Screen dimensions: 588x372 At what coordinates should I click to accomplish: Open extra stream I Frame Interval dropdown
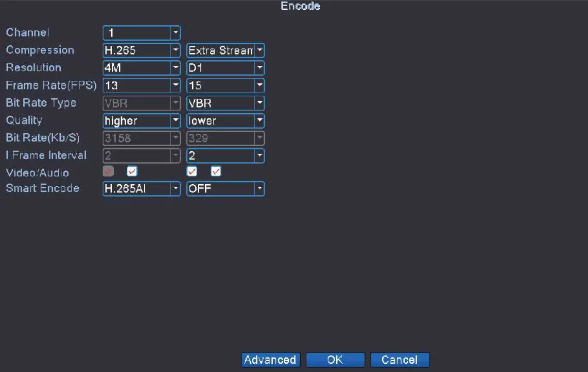pyautogui.click(x=226, y=155)
